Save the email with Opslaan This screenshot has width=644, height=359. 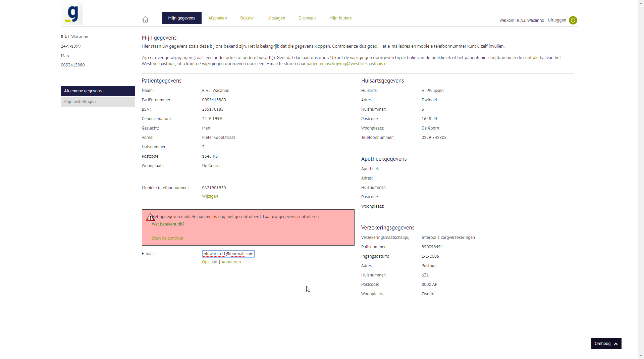point(209,262)
